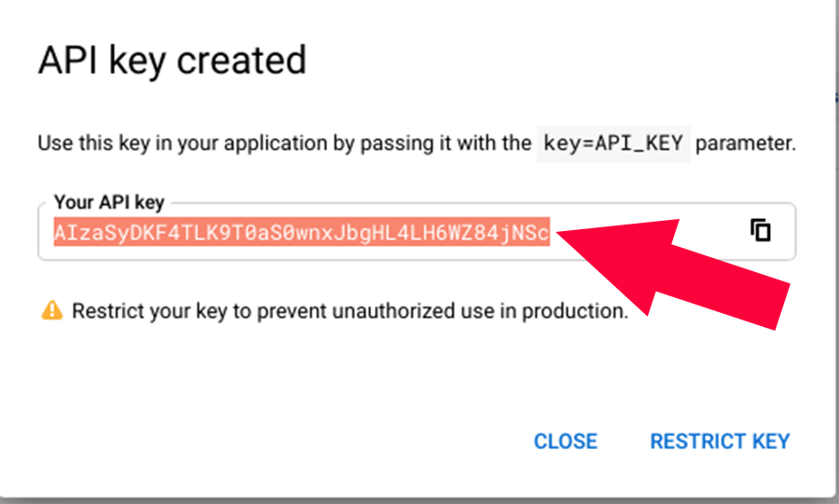This screenshot has height=504, width=839.
Task: Click the word 'production.' in the warning
Action: click(x=575, y=310)
